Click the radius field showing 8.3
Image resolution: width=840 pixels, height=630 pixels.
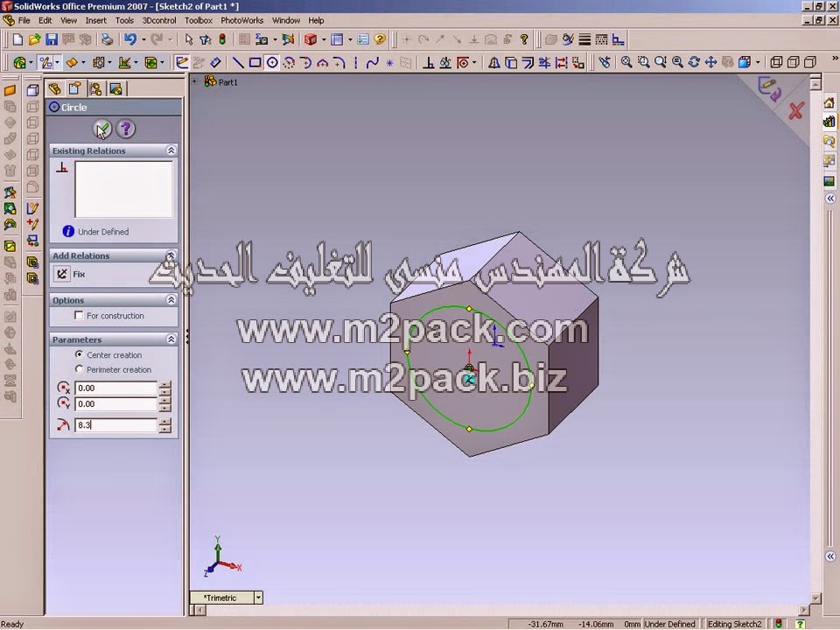click(115, 425)
